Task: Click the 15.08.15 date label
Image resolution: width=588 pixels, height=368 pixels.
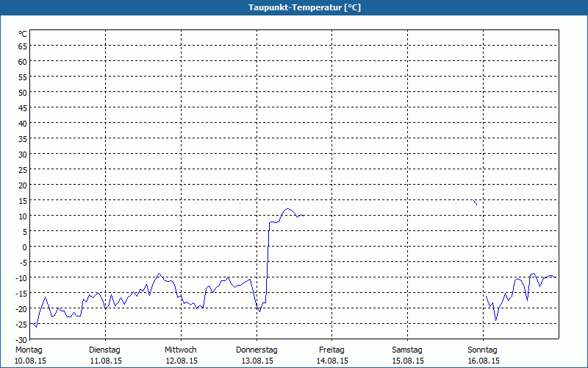Action: pos(408,361)
